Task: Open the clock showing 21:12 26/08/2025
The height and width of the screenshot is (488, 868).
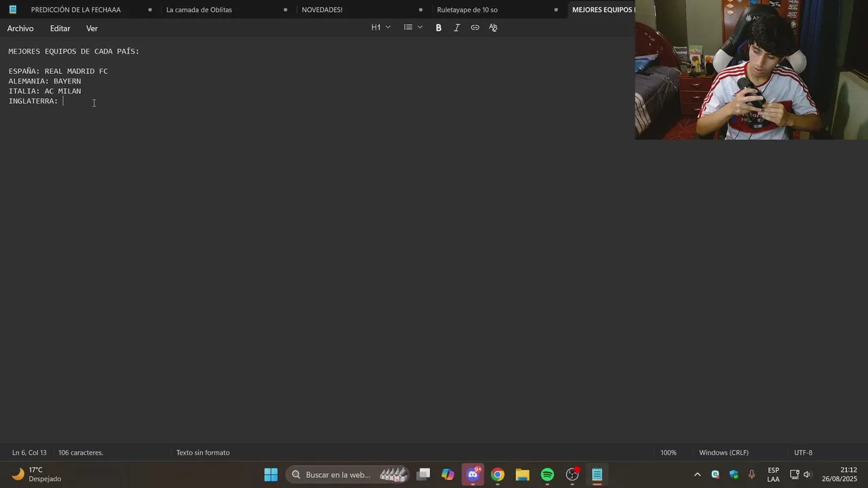Action: coord(840,474)
